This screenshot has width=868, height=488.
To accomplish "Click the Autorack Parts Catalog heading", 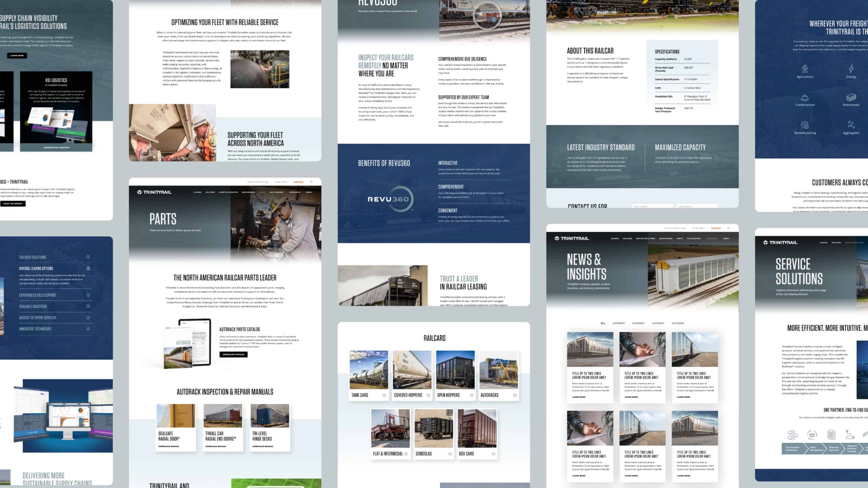I will [240, 329].
